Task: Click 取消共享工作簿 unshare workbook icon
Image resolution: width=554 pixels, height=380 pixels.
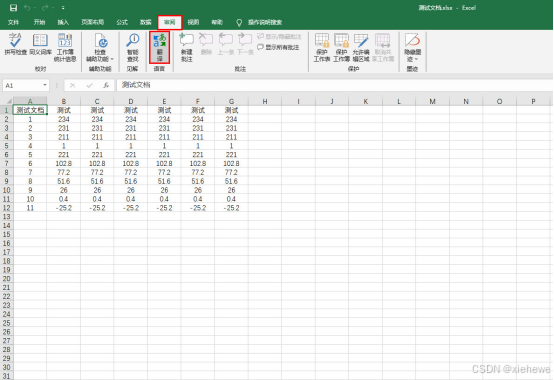Action: click(x=383, y=41)
